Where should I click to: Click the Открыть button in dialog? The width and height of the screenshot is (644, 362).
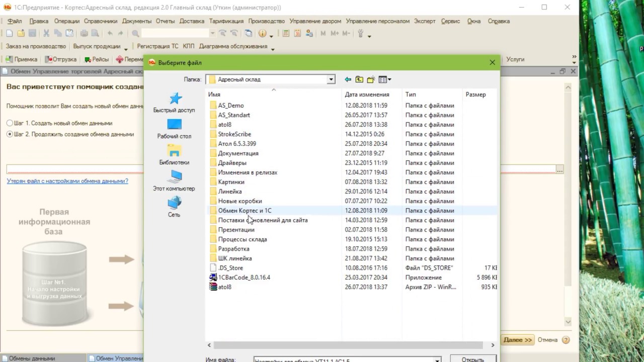(x=472, y=359)
